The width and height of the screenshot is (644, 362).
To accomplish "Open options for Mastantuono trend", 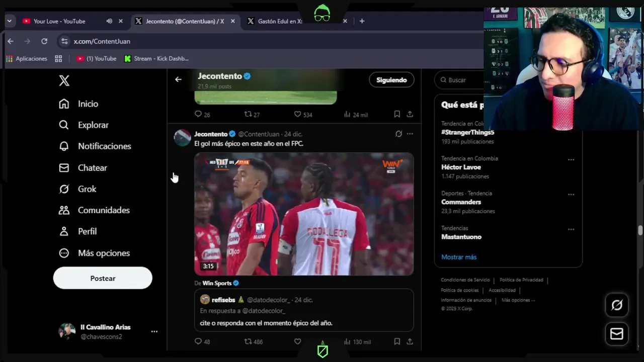I will click(571, 229).
